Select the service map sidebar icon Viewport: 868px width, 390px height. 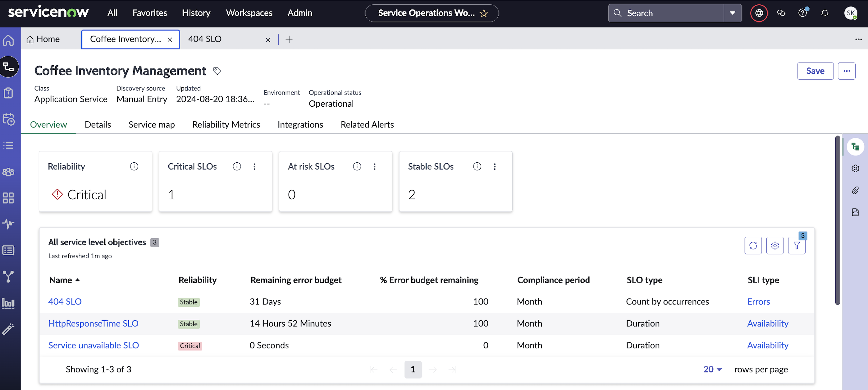(x=9, y=67)
